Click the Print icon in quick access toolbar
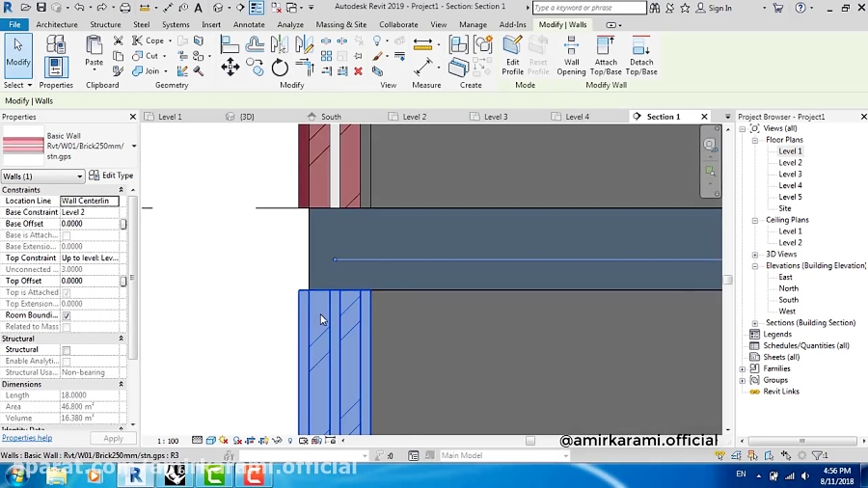Image resolution: width=868 pixels, height=488 pixels. tap(125, 8)
